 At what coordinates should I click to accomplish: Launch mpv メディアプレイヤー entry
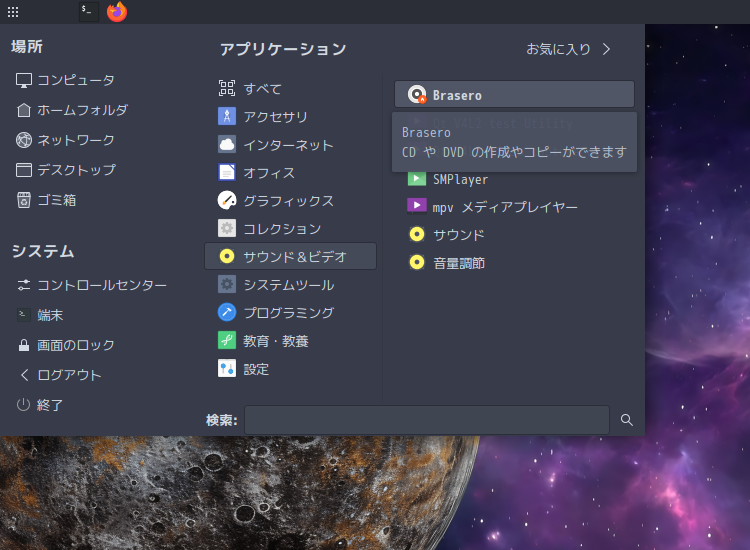[514, 207]
